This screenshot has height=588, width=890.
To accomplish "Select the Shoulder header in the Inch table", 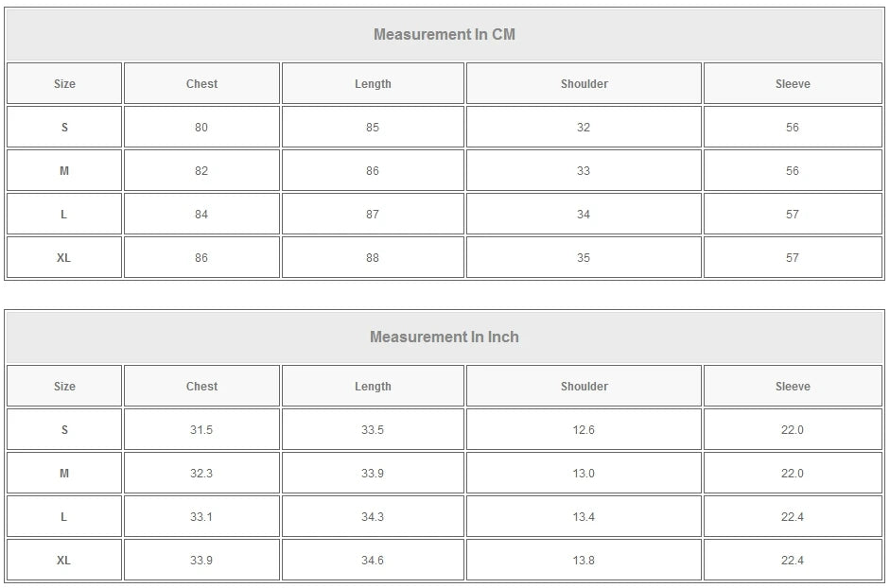I will tap(584, 387).
